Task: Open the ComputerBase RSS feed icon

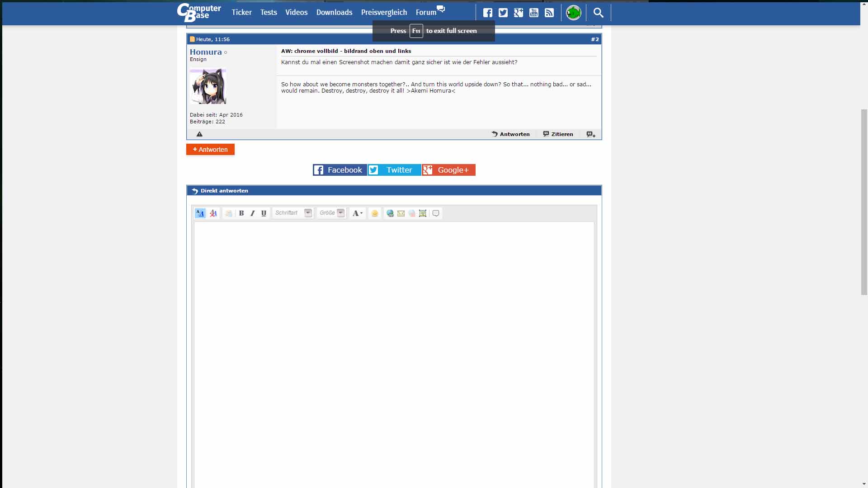Action: [x=549, y=13]
